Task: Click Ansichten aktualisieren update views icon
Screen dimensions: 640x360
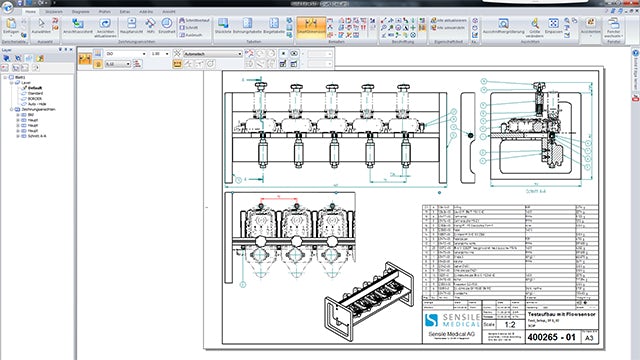Action: [105, 27]
